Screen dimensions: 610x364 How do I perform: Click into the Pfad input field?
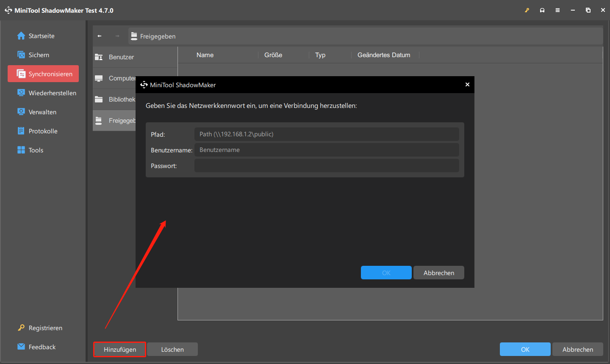pos(326,134)
